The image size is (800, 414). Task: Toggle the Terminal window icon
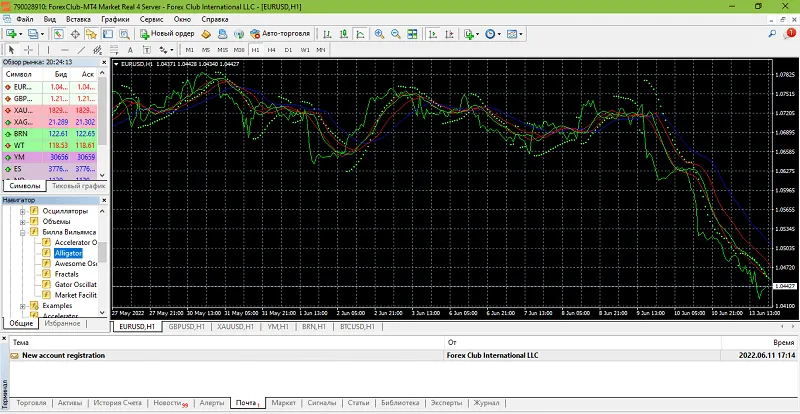point(108,34)
